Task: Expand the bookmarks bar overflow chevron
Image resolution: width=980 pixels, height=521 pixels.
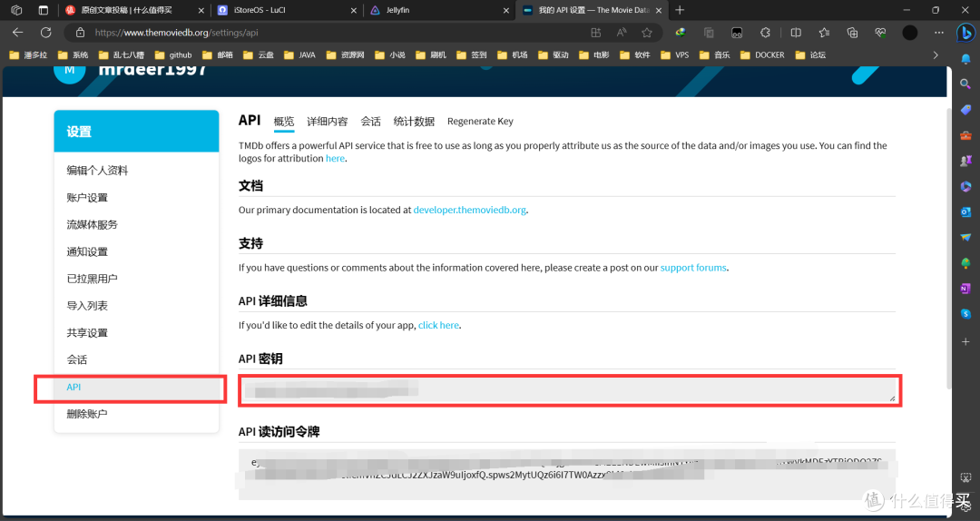Action: point(936,55)
